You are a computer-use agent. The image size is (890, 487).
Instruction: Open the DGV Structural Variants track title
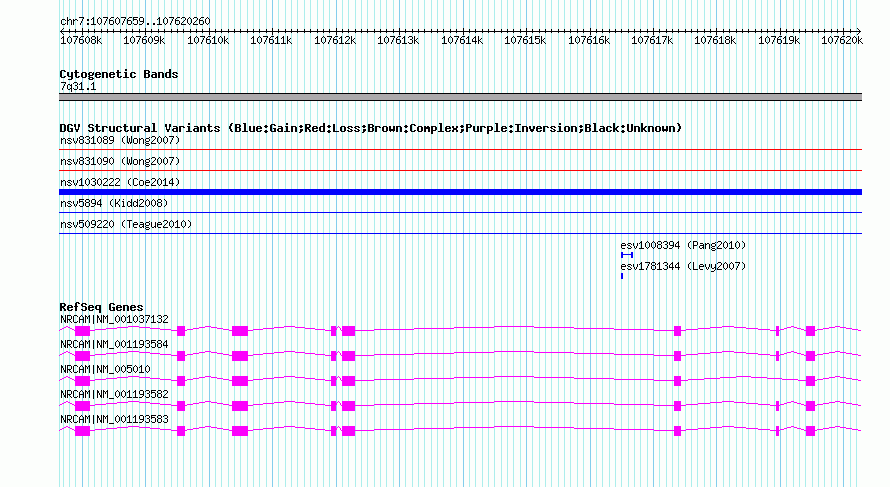tap(371, 128)
